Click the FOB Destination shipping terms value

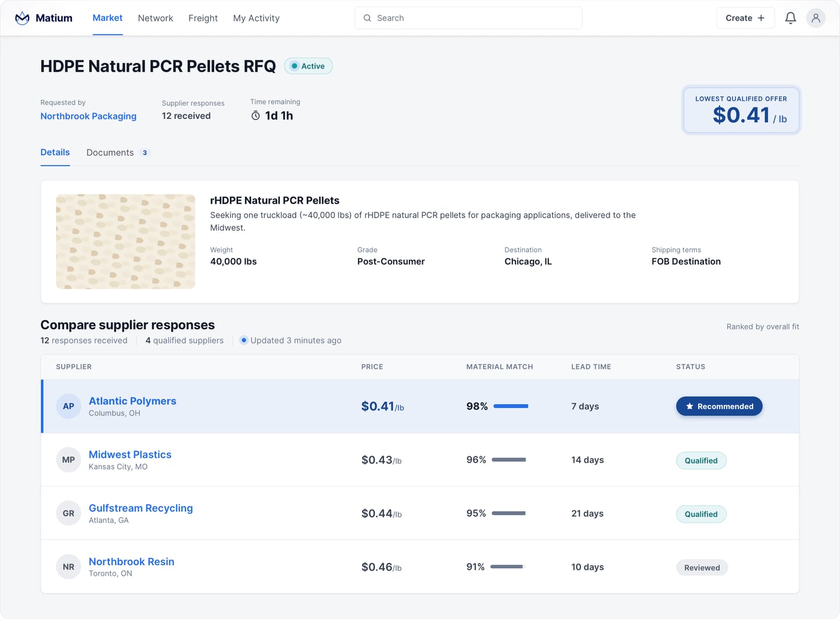[x=686, y=261]
